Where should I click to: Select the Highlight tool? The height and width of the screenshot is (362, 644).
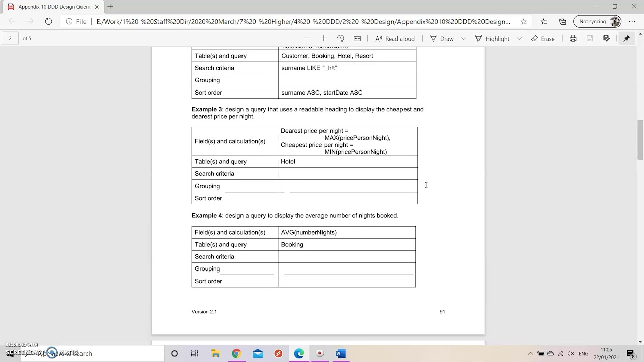click(x=492, y=39)
